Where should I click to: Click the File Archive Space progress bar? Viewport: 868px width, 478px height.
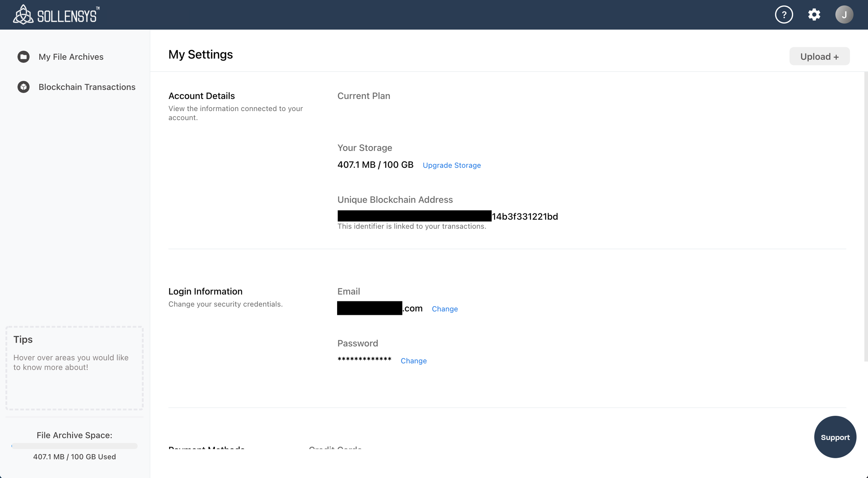pyautogui.click(x=74, y=446)
